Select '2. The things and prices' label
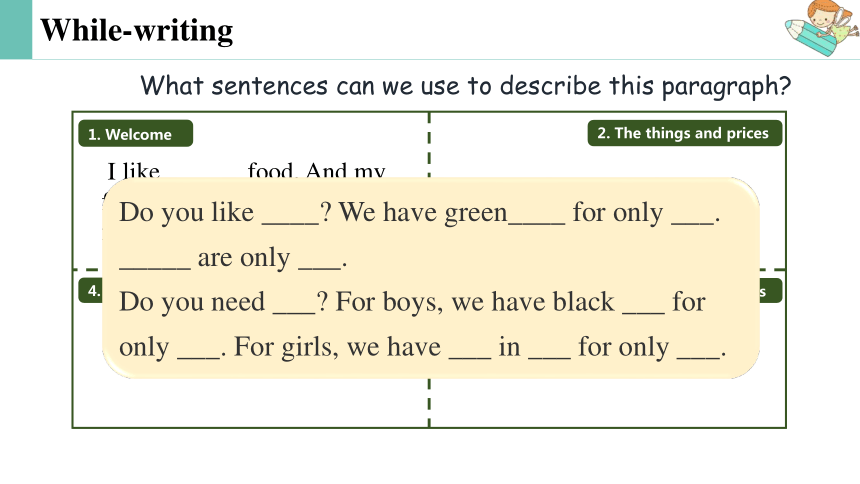The width and height of the screenshot is (860, 484). pyautogui.click(x=684, y=133)
